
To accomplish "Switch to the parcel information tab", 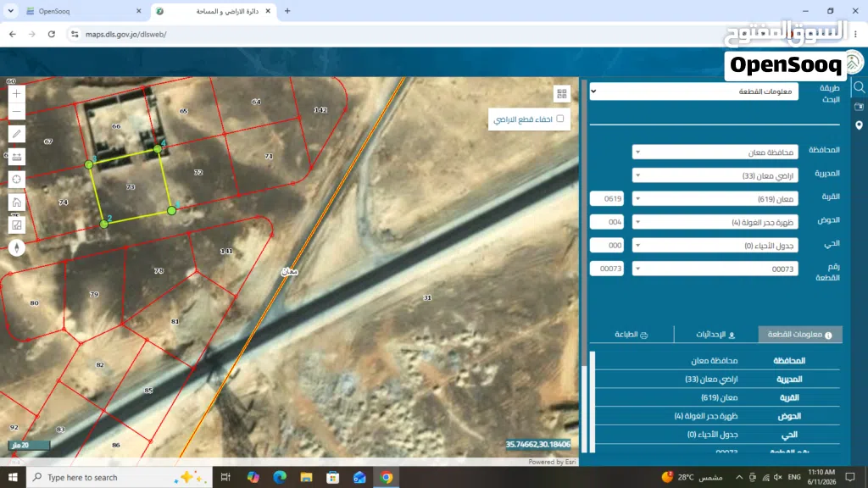I will [x=800, y=334].
